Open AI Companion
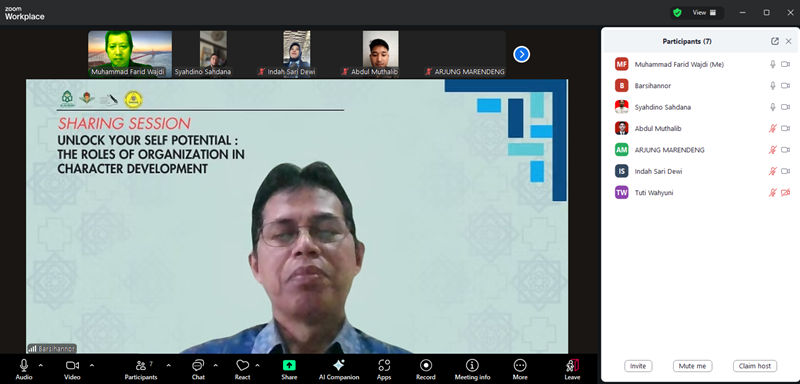Viewport: 800px width, 384px height. (339, 369)
